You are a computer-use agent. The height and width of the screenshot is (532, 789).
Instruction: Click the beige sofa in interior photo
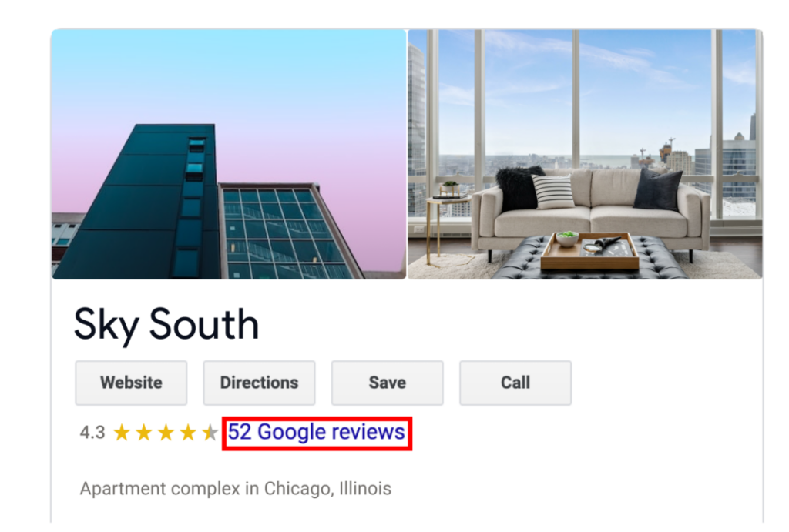591,211
